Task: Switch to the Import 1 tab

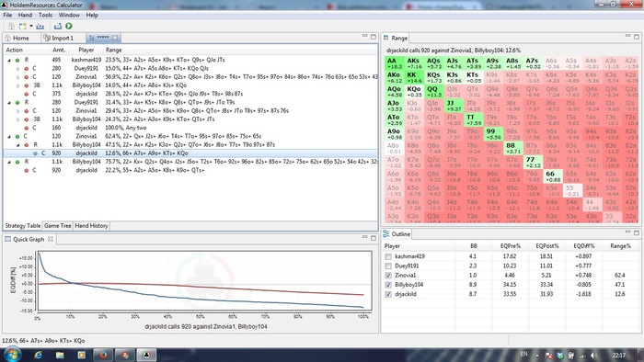Action: tap(59, 38)
